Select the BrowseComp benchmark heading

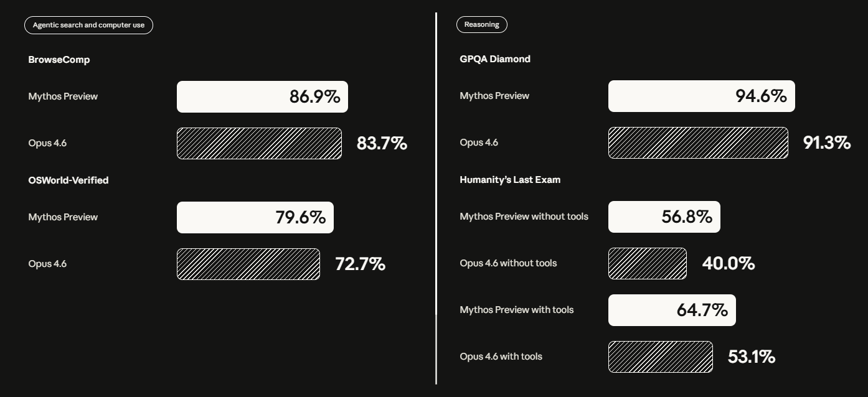tap(59, 60)
